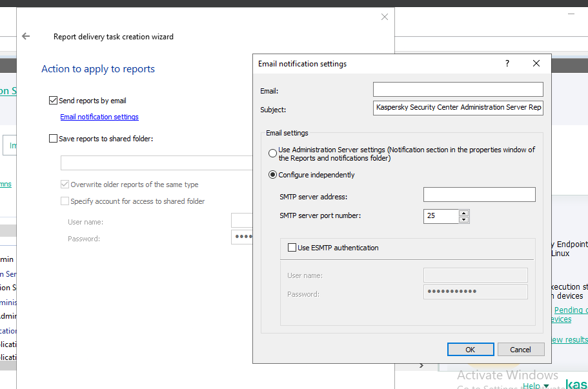This screenshot has height=389, width=588.
Task: Close the report delivery wizard window
Action: tap(385, 17)
